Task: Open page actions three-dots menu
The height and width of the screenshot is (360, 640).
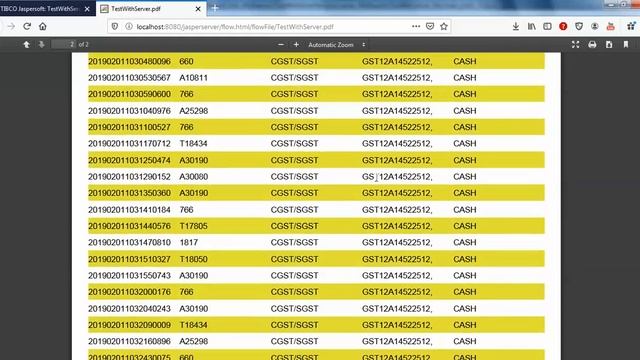Action: (416, 27)
